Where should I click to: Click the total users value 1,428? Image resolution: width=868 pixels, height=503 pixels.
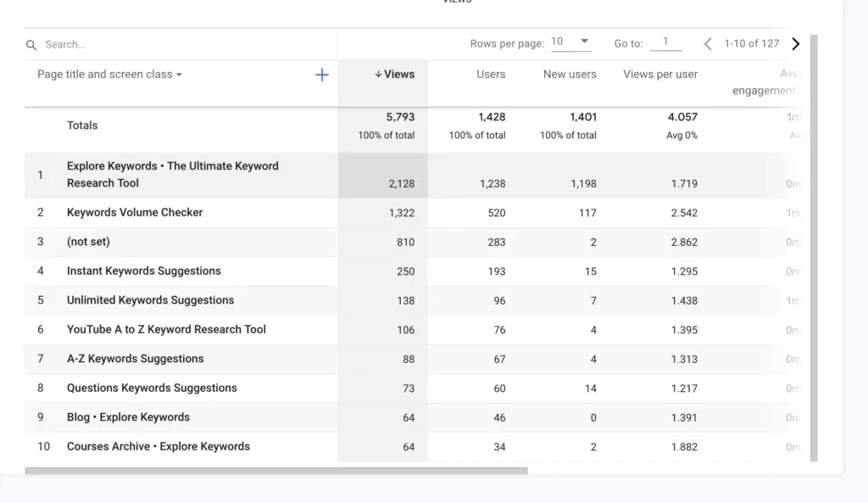click(x=492, y=117)
